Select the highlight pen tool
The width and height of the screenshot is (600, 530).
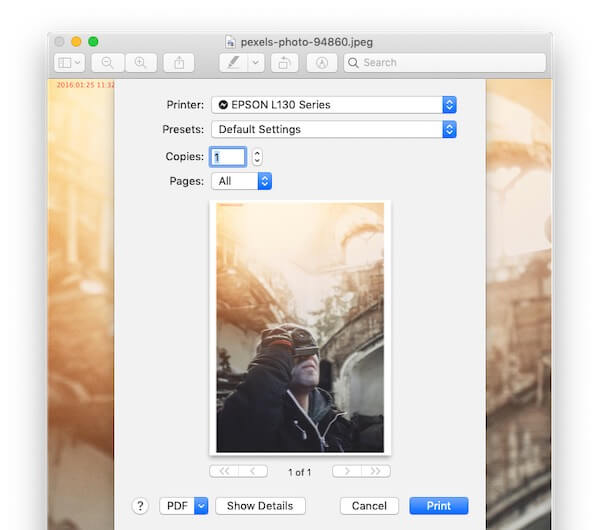[233, 63]
